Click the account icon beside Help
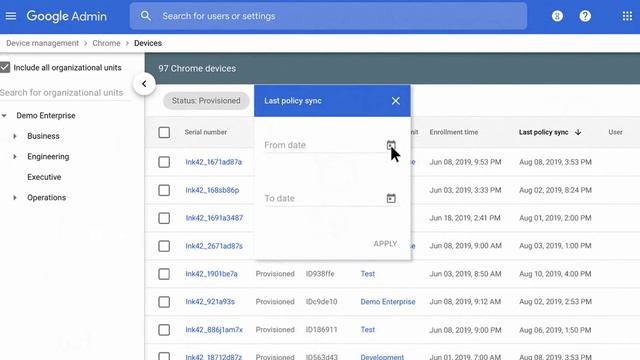This screenshot has width=640, height=360. pyautogui.click(x=557, y=16)
